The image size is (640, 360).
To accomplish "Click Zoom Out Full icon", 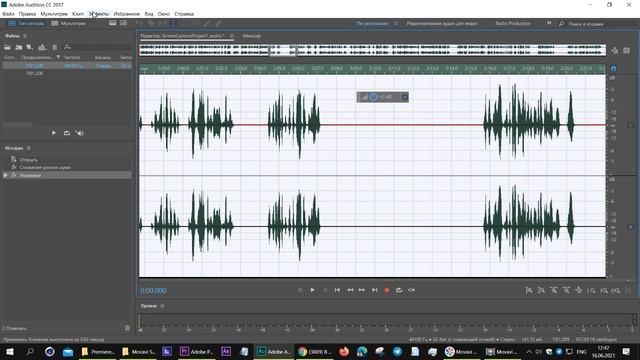I will [578, 291].
